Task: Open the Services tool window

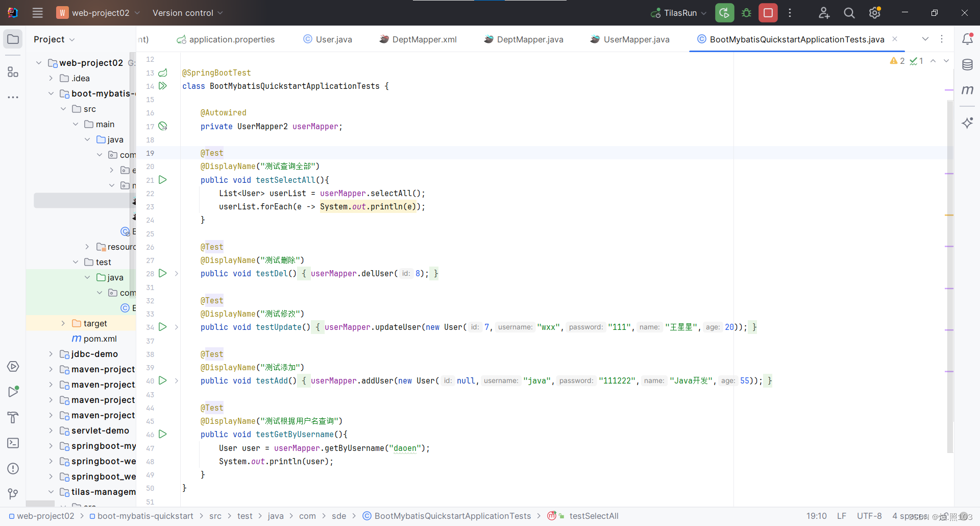Action: [13, 367]
